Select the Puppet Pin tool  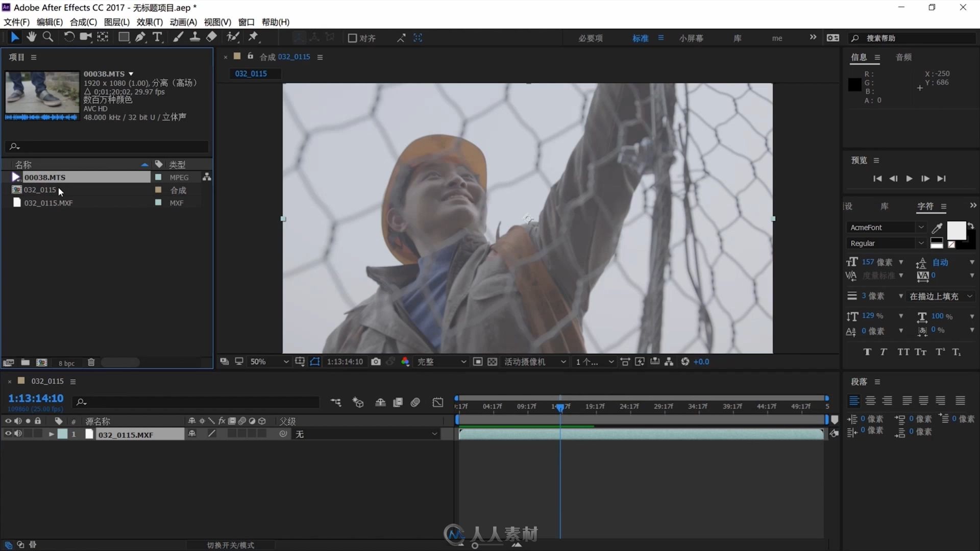pyautogui.click(x=253, y=37)
